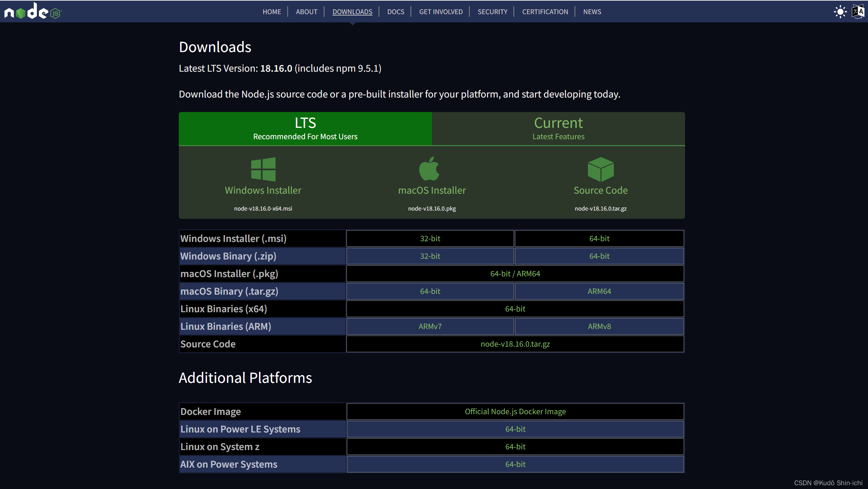Select the LTS Recommended tab
868x489 pixels.
pyautogui.click(x=305, y=129)
